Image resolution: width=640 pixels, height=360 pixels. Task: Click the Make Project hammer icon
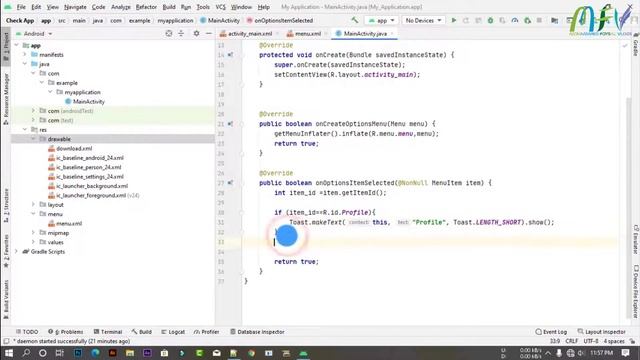click(354, 20)
